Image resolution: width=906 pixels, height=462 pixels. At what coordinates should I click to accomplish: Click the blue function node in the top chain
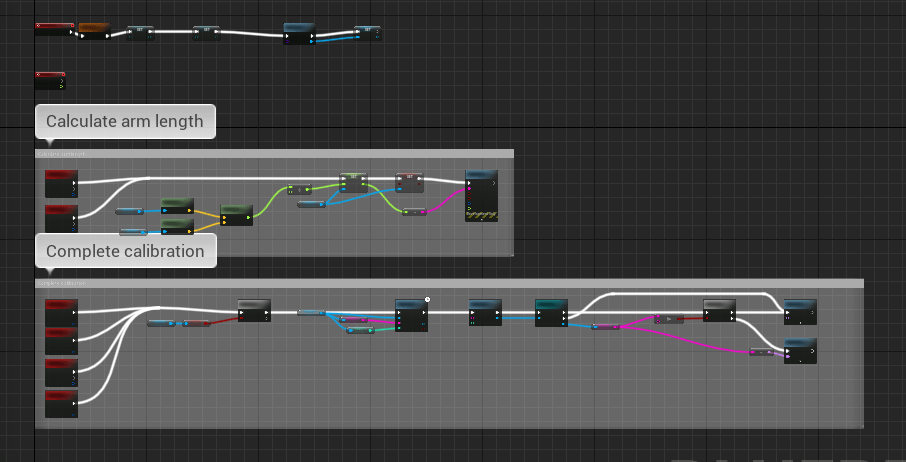pyautogui.click(x=299, y=34)
